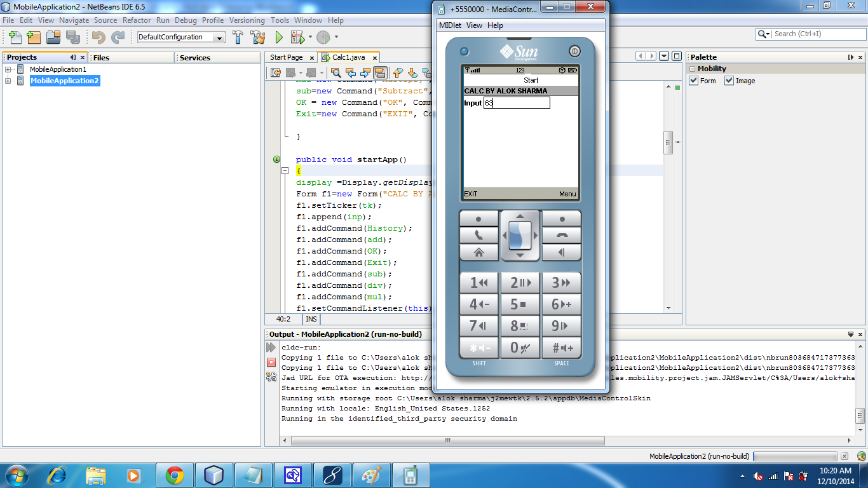Click the emulator power button
Image resolution: width=868 pixels, height=488 pixels.
click(574, 51)
